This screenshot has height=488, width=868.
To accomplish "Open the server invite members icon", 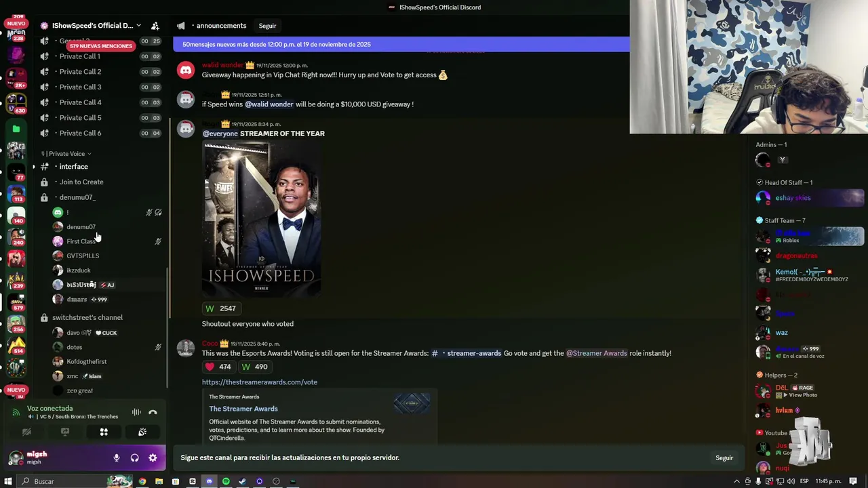I will pyautogui.click(x=155, y=26).
